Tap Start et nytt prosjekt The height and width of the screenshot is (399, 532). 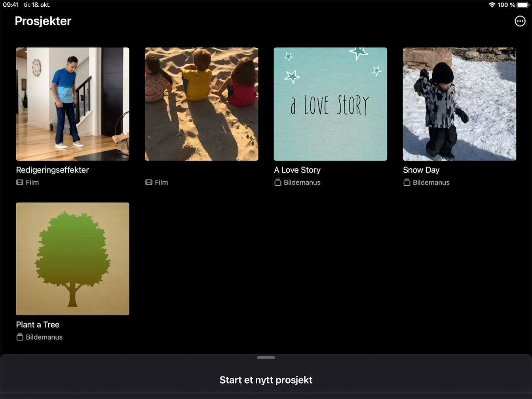[266, 380]
